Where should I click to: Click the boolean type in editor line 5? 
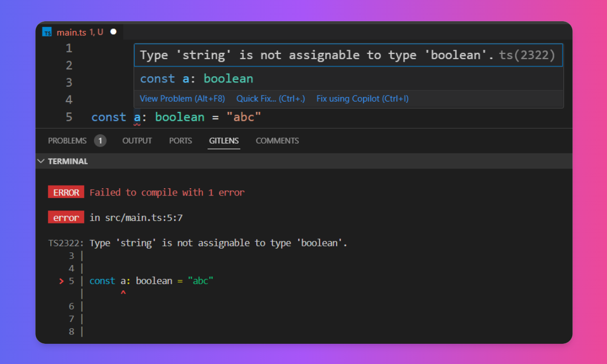pyautogui.click(x=180, y=117)
